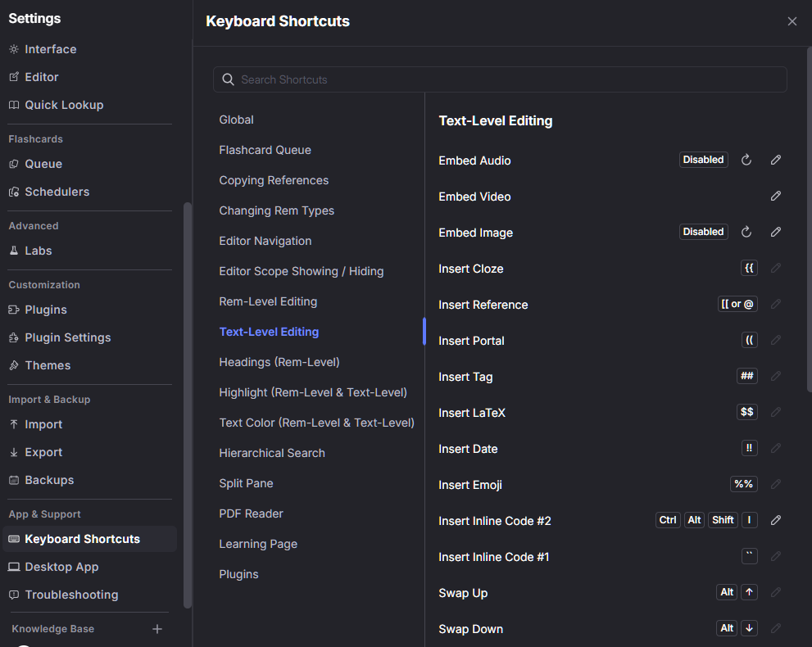Reset the Embed Audio shortcut
812x647 pixels.
[746, 160]
